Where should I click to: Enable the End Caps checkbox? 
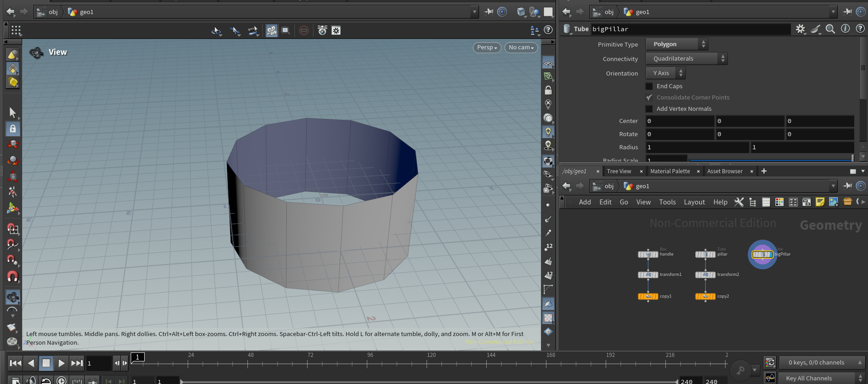pyautogui.click(x=649, y=86)
